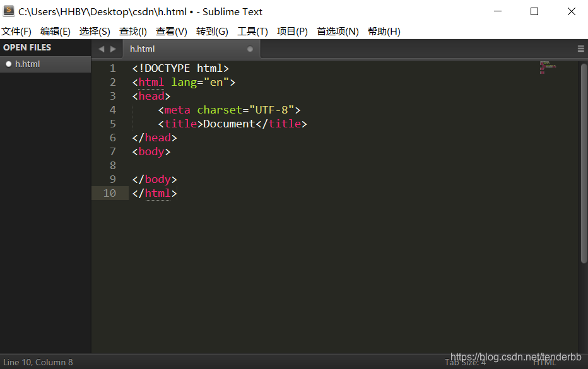Open the tab list dropdown icon

(581, 49)
